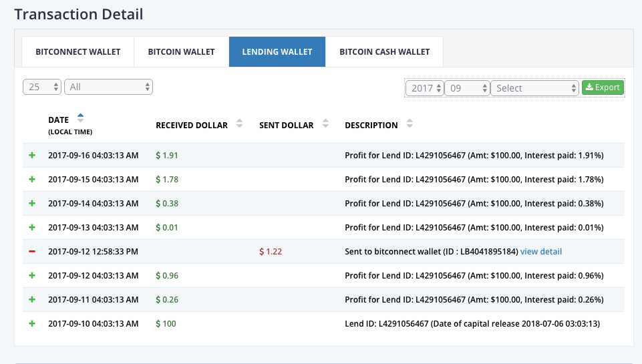This screenshot has width=642, height=364.
Task: Open the view detail link
Action: coord(541,251)
